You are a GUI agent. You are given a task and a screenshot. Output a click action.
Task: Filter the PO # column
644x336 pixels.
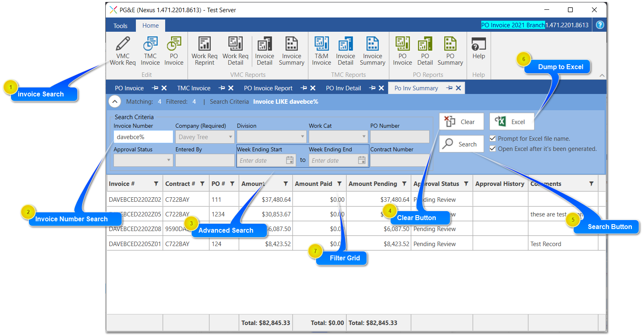click(x=232, y=184)
